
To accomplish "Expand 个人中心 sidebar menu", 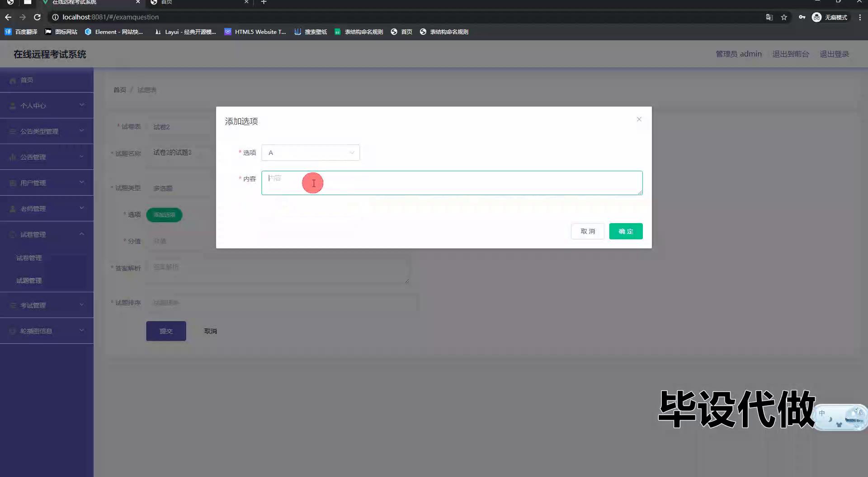I will (x=47, y=105).
